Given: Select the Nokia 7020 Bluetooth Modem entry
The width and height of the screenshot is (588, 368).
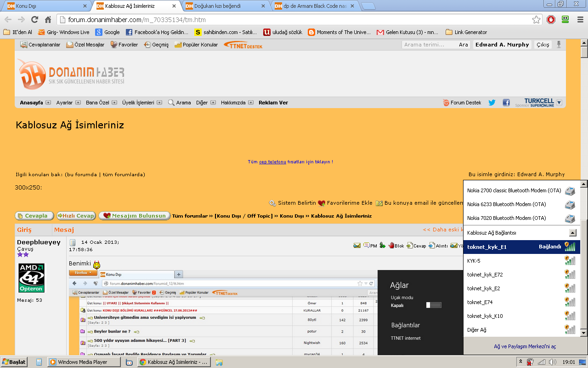Looking at the screenshot, I should (521, 218).
